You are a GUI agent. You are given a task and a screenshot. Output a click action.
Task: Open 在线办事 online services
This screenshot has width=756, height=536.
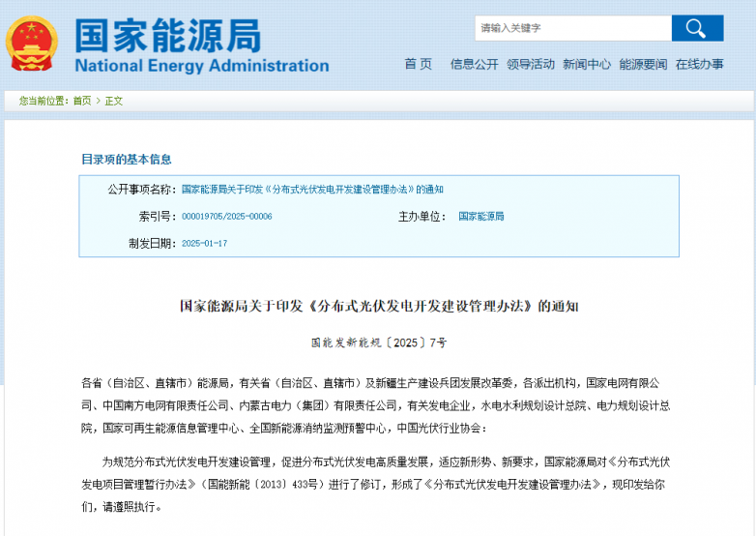[x=699, y=65]
